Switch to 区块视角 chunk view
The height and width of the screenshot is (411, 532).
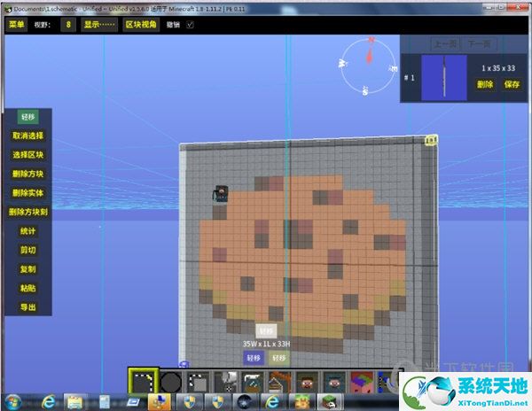click(141, 25)
